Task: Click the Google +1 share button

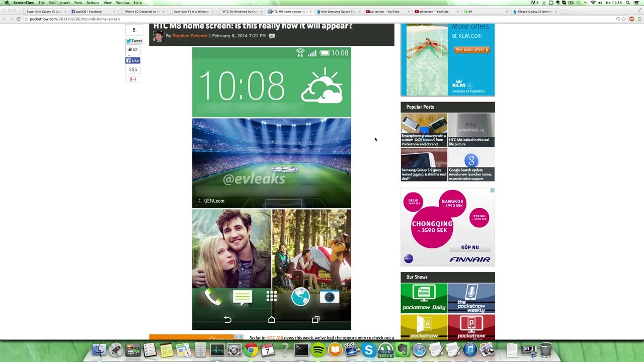Action: click(133, 79)
